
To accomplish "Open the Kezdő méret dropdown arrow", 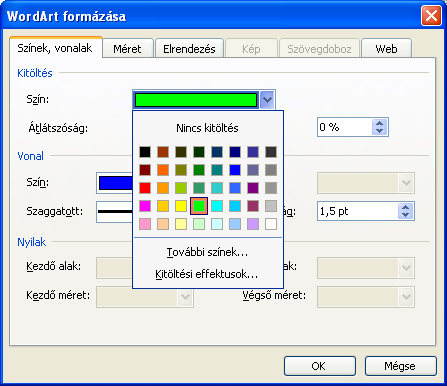I will pyautogui.click(x=185, y=297).
